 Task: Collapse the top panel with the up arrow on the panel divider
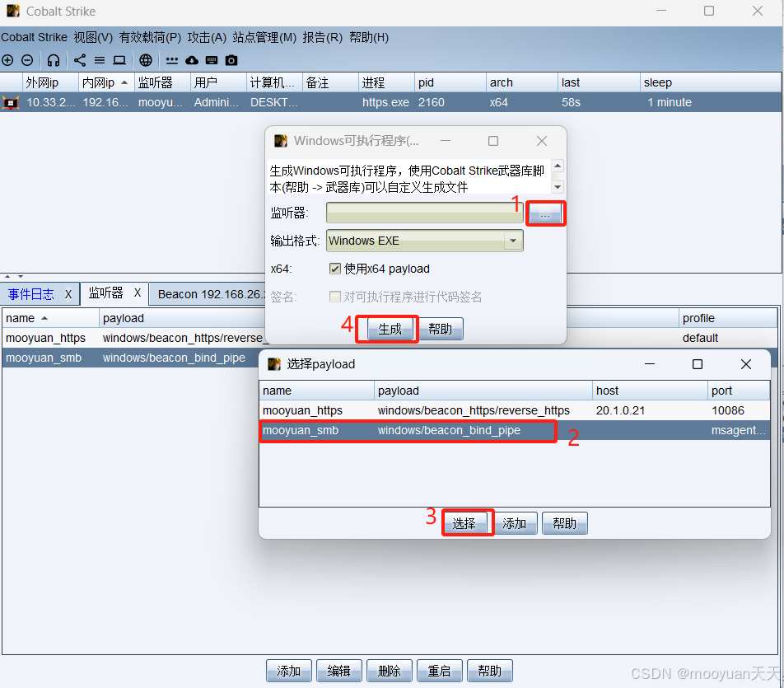coord(7,276)
